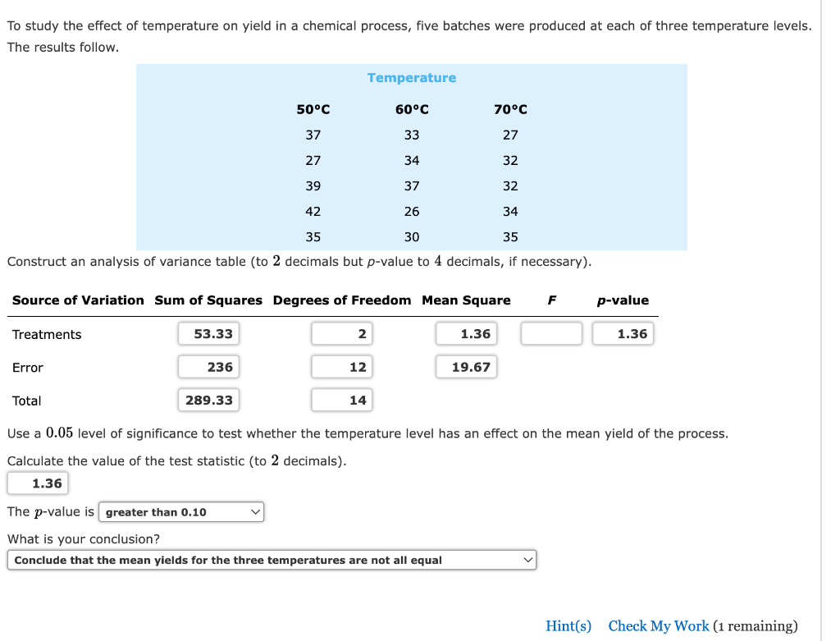Click the Error Sum of Squares field showing 236
Viewport: 840px width, 641px height.
pyautogui.click(x=208, y=367)
